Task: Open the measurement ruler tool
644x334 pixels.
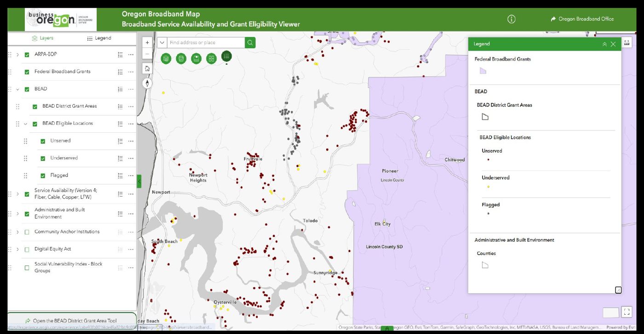Action: click(626, 42)
